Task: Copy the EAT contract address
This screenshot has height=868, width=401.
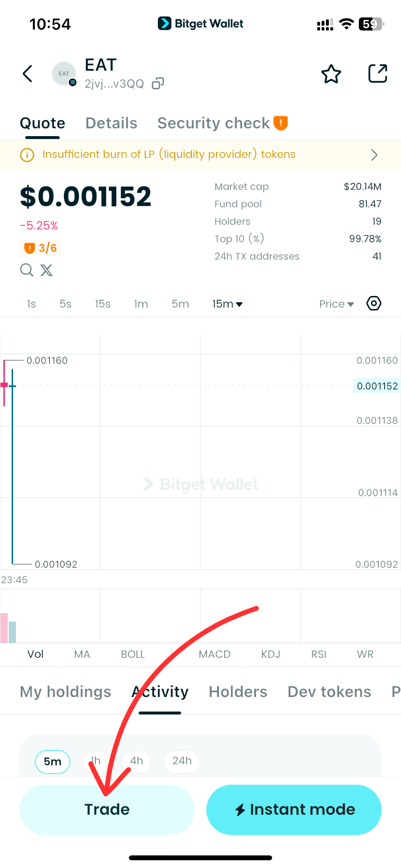Action: click(158, 84)
